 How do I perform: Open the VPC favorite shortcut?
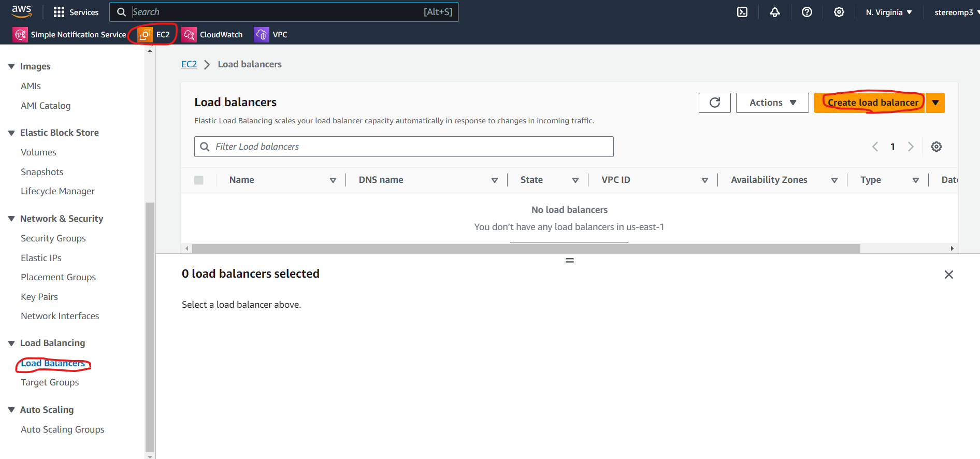point(270,35)
